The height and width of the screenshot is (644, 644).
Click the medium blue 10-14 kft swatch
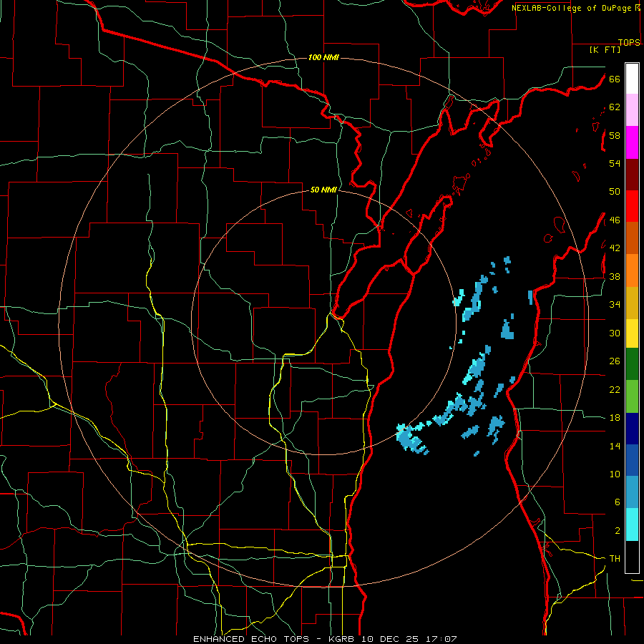tap(632, 460)
